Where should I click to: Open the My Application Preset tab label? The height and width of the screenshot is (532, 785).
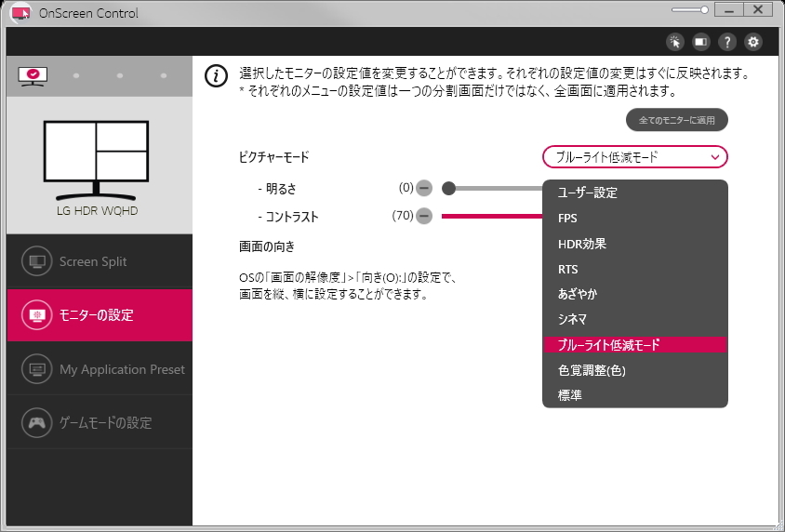point(122,370)
